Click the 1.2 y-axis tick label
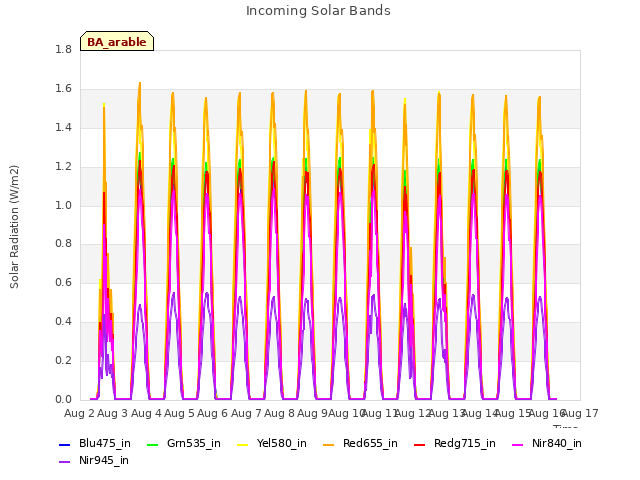640x480 pixels. coord(63,167)
